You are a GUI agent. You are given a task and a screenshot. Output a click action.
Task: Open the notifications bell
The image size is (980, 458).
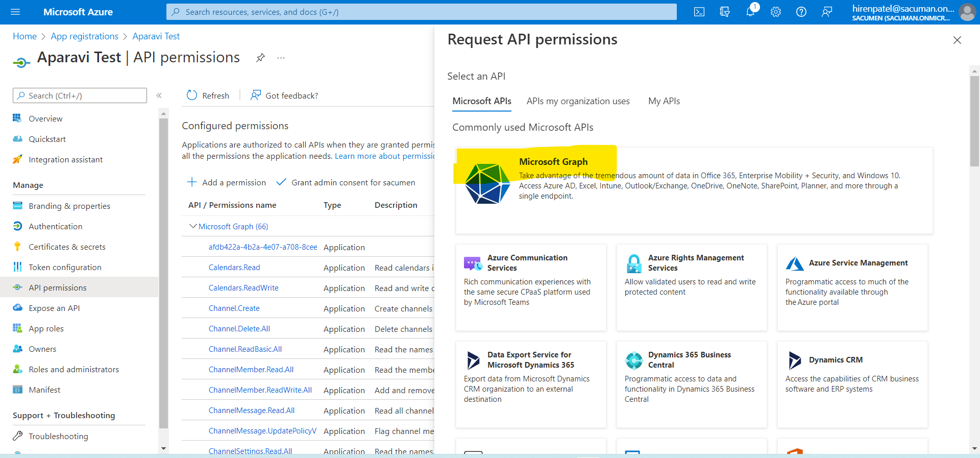[750, 12]
